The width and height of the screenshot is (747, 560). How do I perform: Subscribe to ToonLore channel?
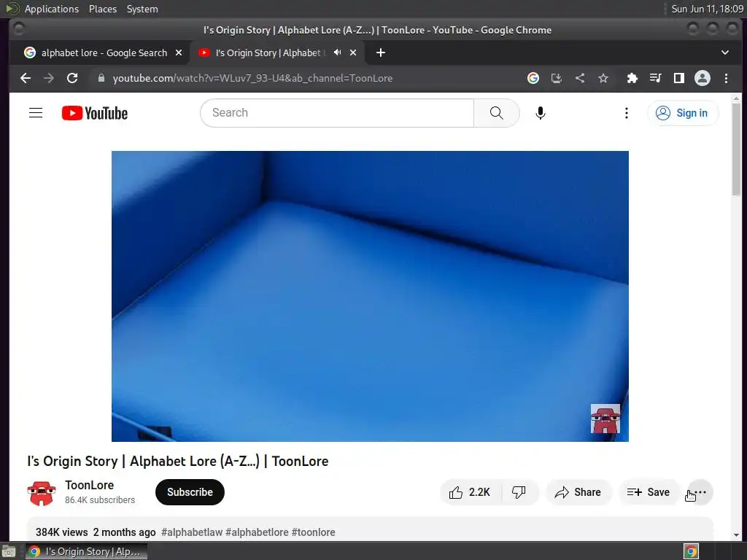tap(190, 492)
